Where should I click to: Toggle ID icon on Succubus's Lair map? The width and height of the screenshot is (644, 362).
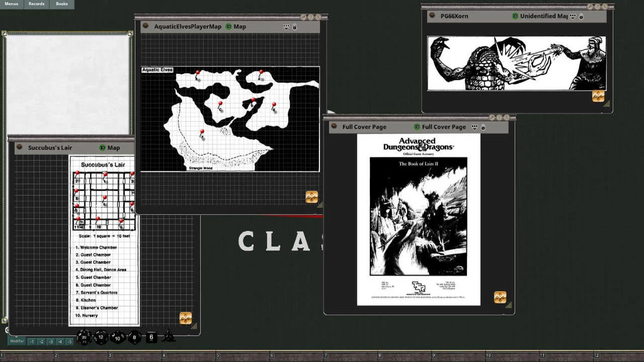(103, 148)
